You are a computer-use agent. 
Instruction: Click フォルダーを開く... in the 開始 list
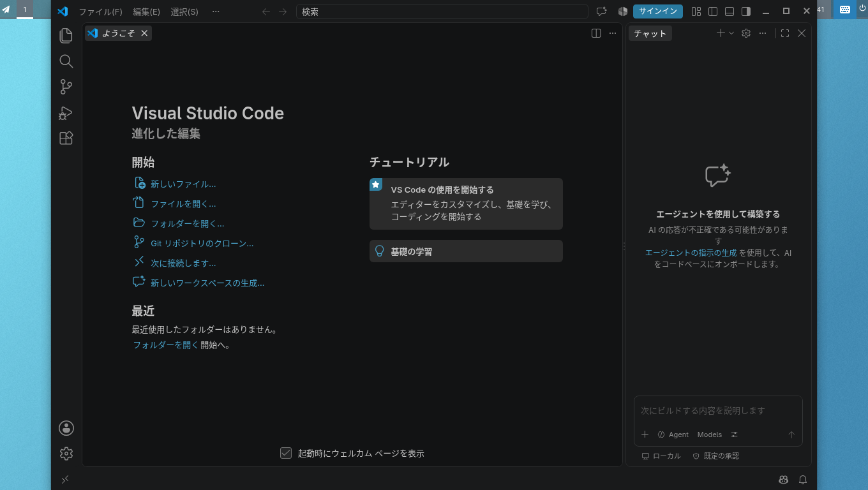coord(188,223)
